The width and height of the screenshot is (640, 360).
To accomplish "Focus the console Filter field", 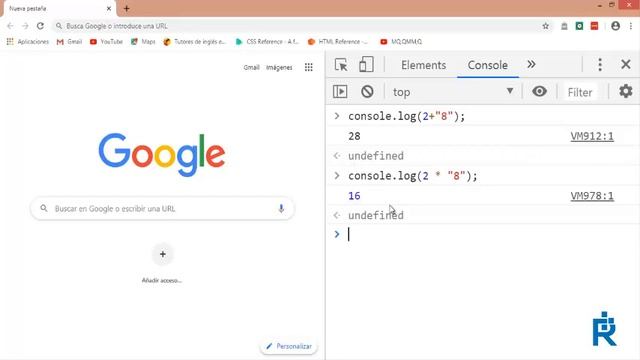I will pyautogui.click(x=580, y=92).
